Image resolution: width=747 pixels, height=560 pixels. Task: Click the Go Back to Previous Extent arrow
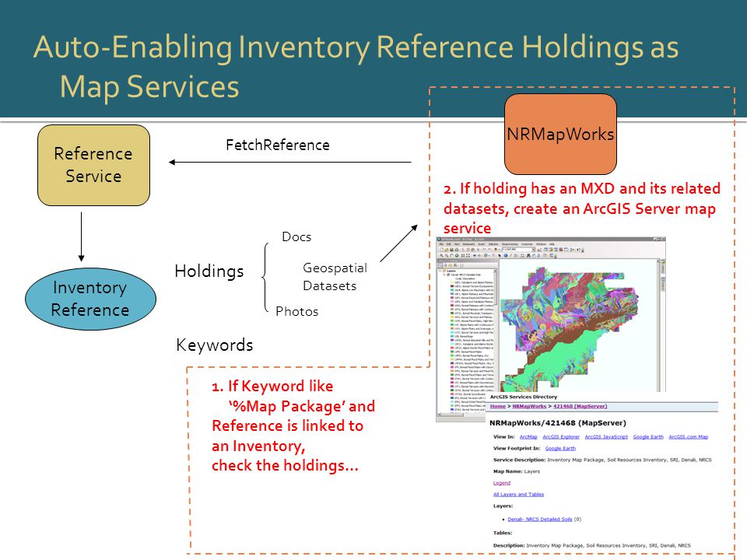coord(475,256)
